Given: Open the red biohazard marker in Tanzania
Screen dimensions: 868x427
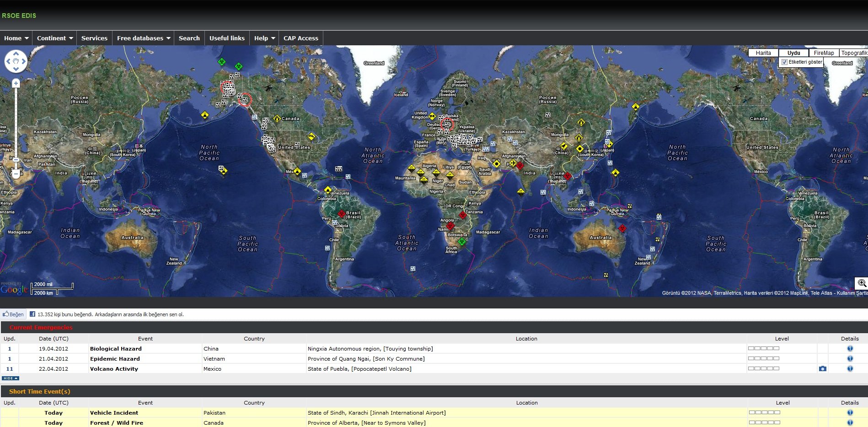Looking at the screenshot, I should coord(463,215).
